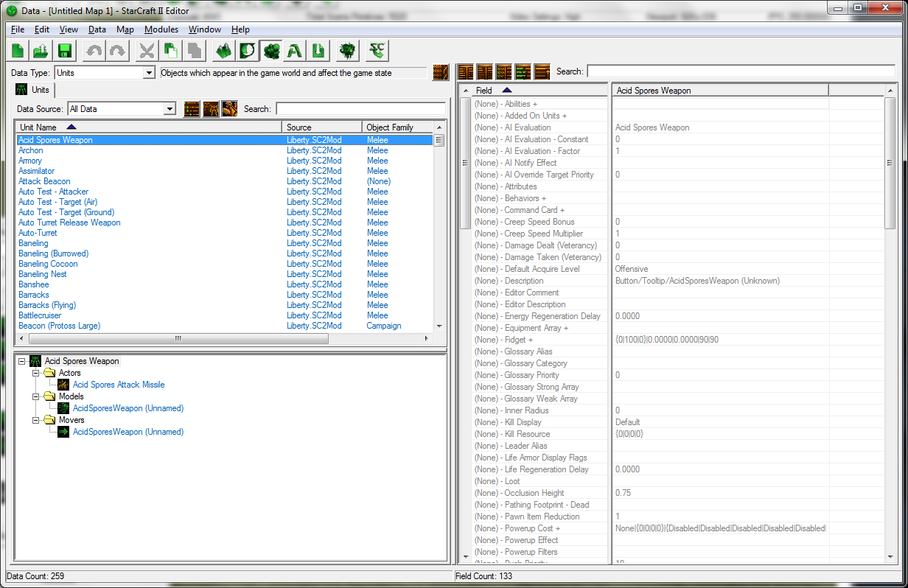Viewport: 908px width, 588px height.
Task: Click the Cut scissors toolbar icon
Action: 147,51
